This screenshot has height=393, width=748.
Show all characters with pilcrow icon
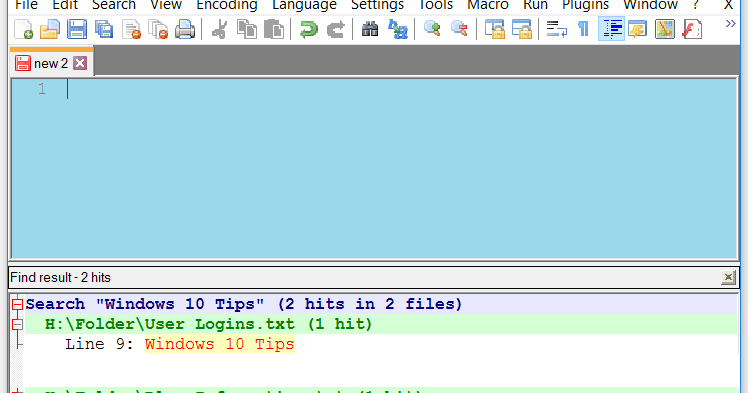(x=583, y=30)
